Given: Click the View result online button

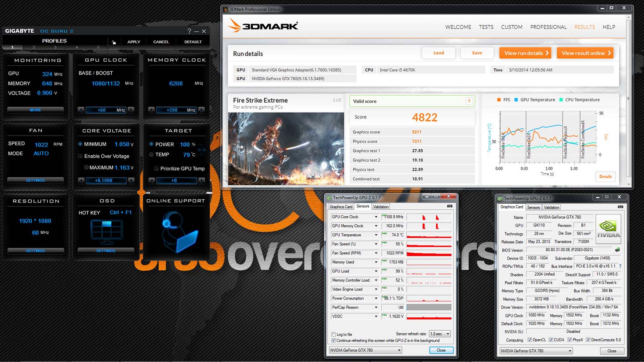Looking at the screenshot, I should (585, 53).
